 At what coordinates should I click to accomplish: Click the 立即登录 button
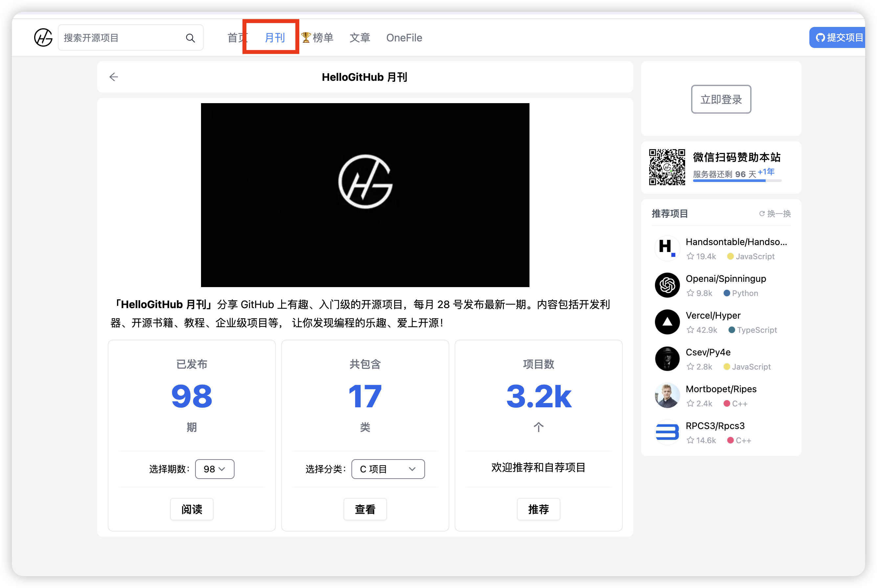click(721, 99)
